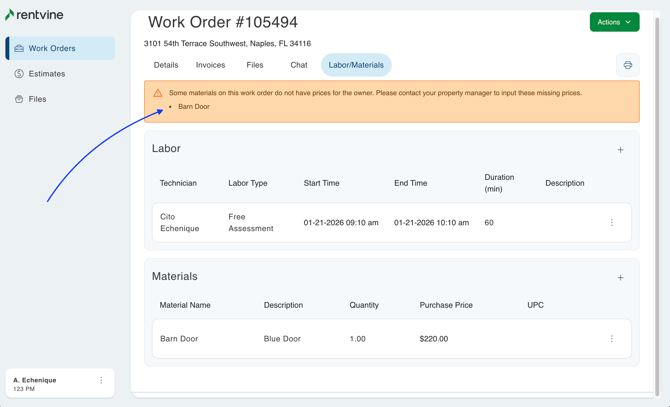Image resolution: width=670 pixels, height=407 pixels.
Task: Open options for Barn Door material row
Action: click(x=612, y=339)
